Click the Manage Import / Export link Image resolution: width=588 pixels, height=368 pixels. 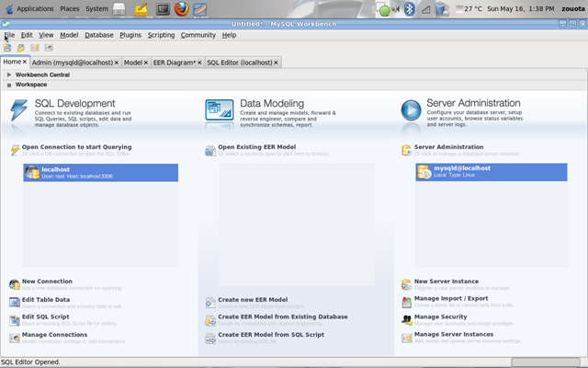tap(451, 298)
